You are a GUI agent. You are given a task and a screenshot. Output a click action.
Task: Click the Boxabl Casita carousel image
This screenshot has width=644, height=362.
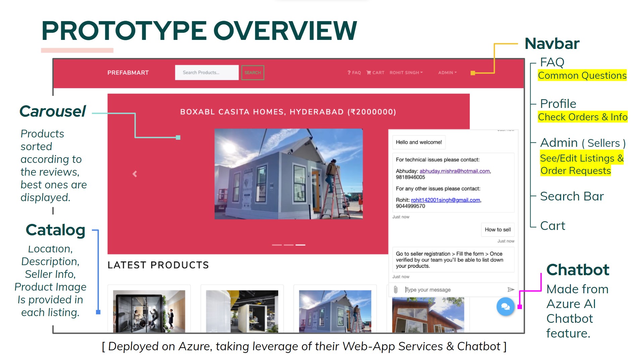[288, 174]
